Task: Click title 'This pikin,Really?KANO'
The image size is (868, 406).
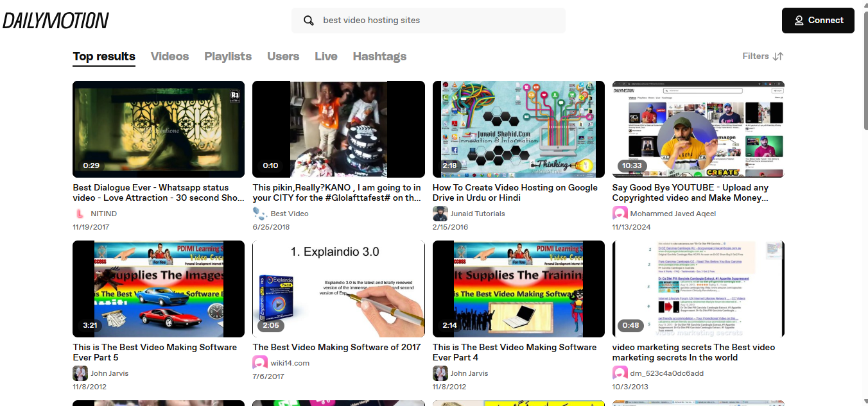Action: click(x=338, y=192)
